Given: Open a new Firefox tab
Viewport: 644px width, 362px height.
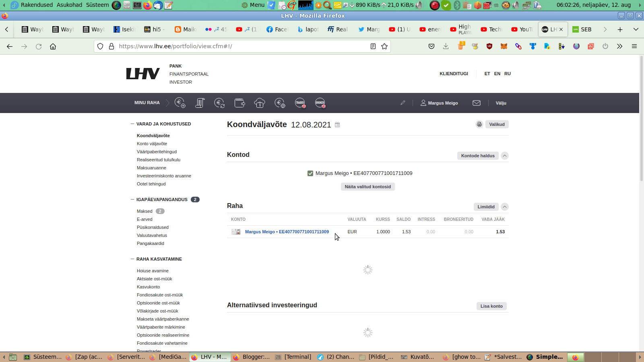Looking at the screenshot, I should pyautogui.click(x=620, y=29).
